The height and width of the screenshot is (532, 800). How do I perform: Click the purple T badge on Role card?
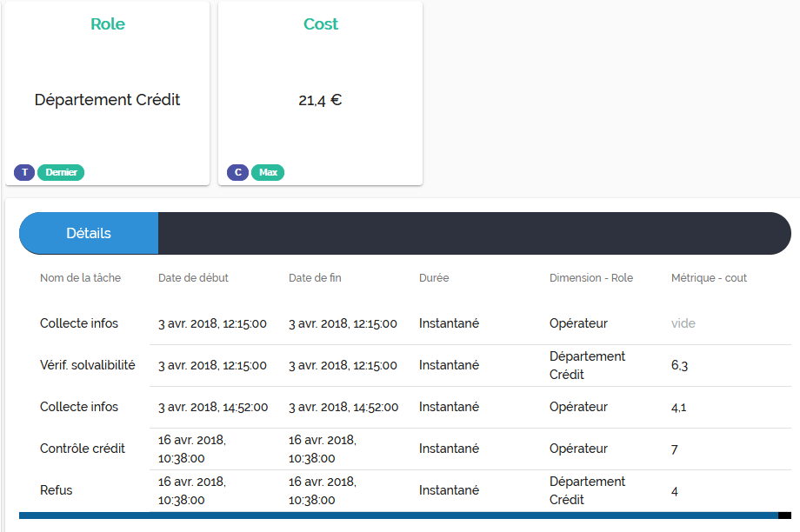pos(24,172)
